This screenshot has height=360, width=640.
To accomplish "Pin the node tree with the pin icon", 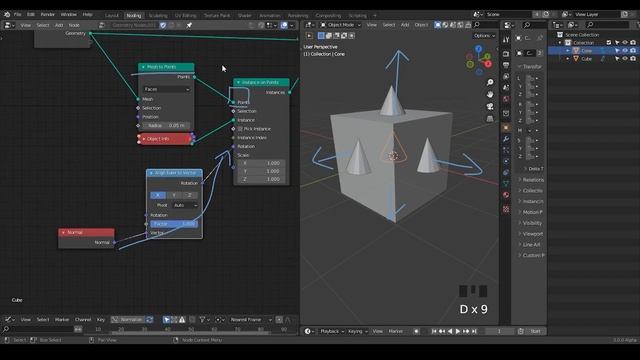I will coord(189,25).
